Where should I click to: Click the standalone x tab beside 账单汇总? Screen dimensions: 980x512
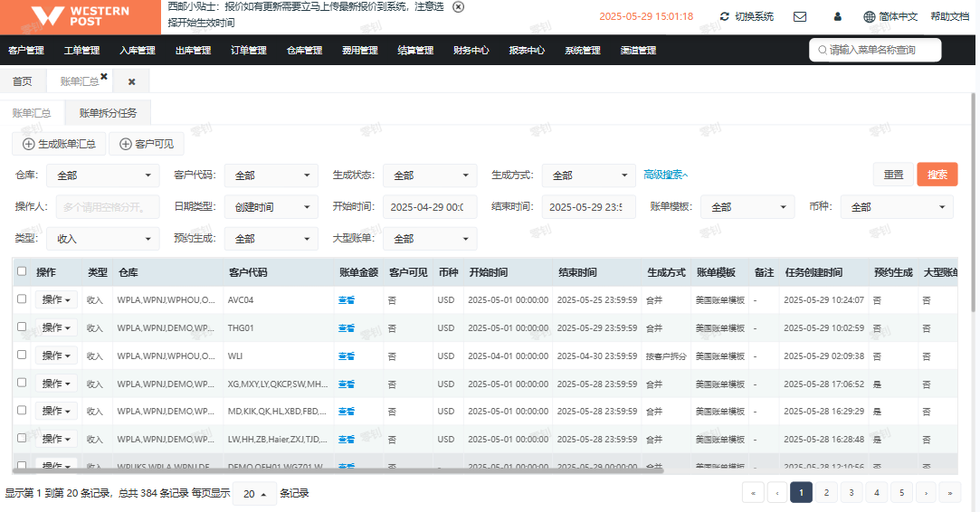tap(131, 81)
